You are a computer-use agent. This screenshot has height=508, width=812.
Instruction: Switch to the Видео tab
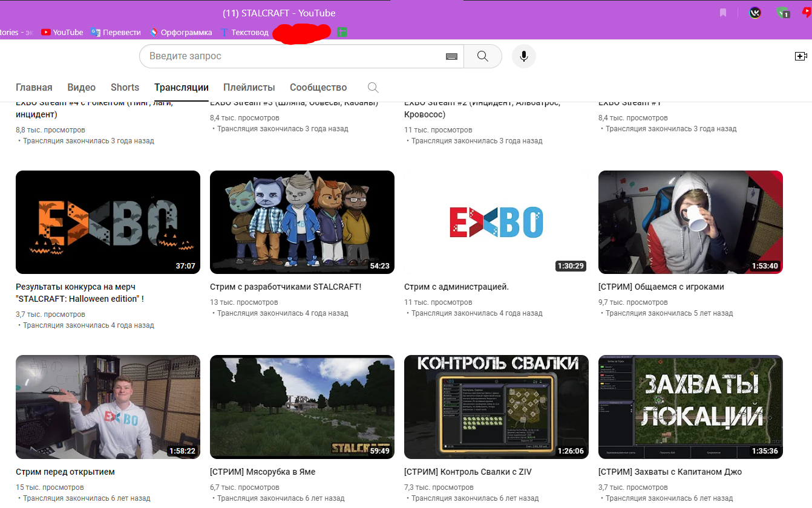tap(82, 88)
